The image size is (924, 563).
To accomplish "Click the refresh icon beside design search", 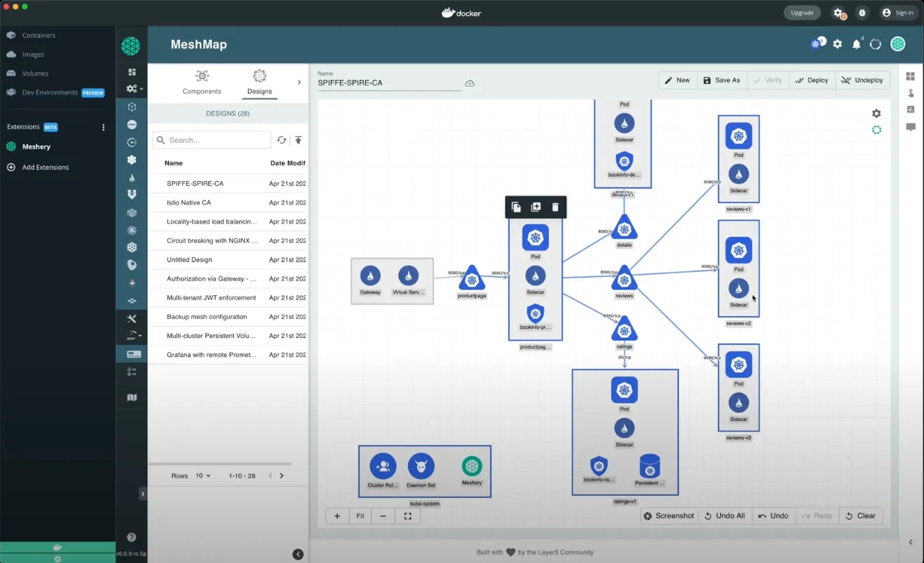I will click(281, 140).
